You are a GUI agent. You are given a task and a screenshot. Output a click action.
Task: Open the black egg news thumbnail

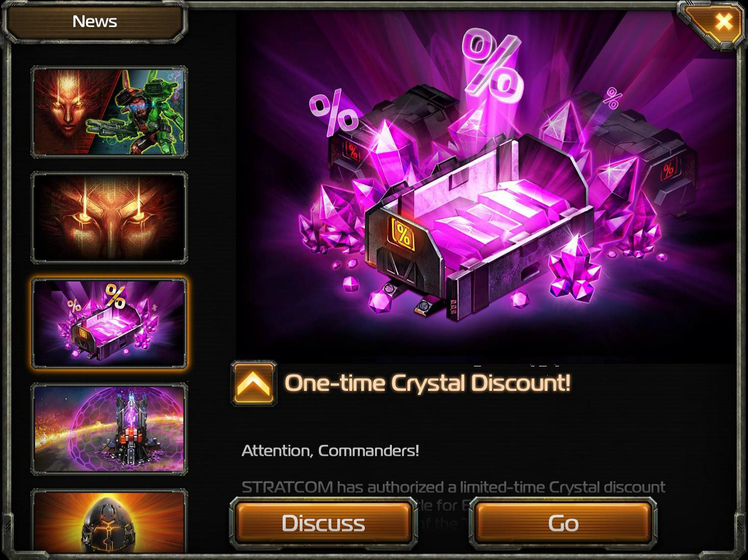pyautogui.click(x=109, y=521)
